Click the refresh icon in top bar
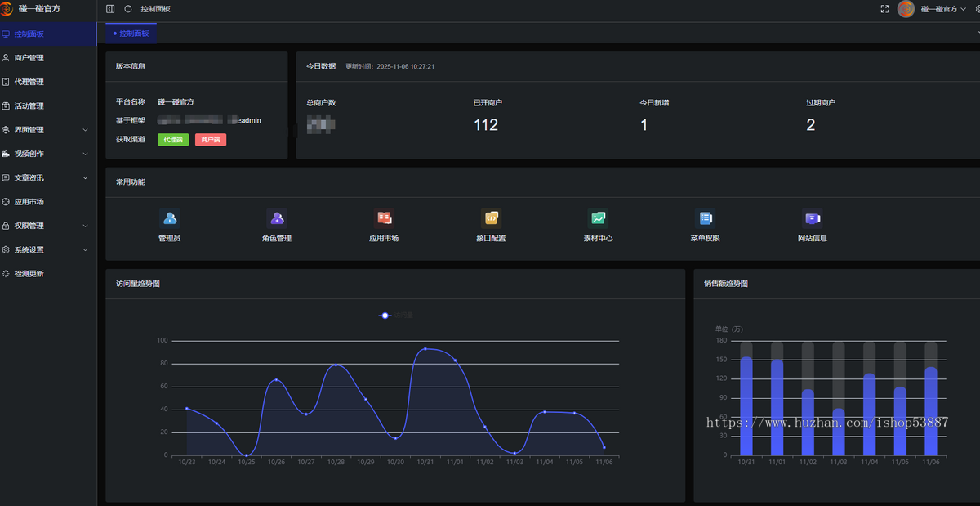The width and height of the screenshot is (980, 506). point(128,9)
